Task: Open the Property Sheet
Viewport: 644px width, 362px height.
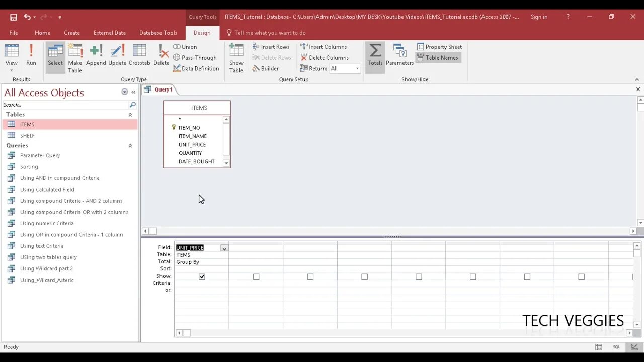Action: pos(439,47)
